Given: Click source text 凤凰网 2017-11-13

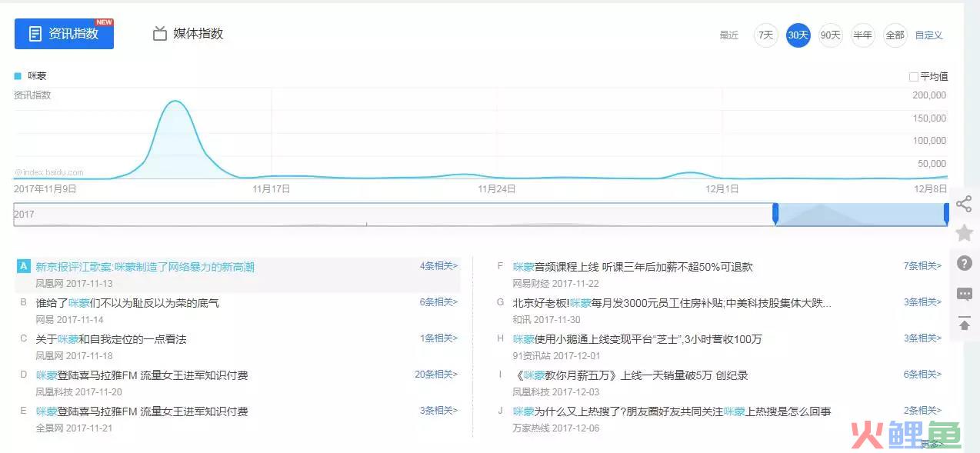Looking at the screenshot, I should (75, 284).
